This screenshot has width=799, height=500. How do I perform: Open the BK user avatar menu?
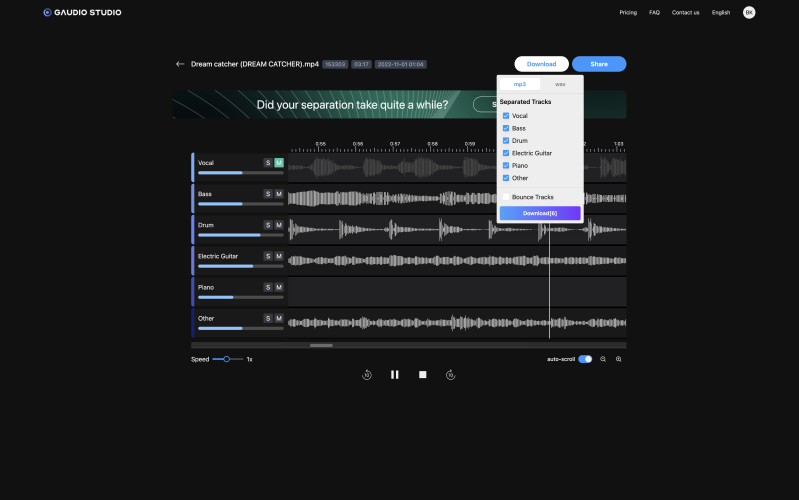click(x=749, y=12)
